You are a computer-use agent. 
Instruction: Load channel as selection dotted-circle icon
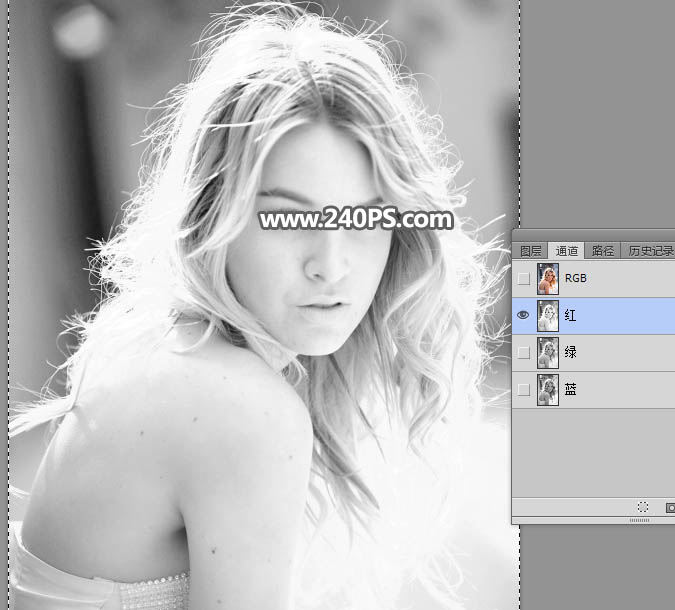tap(643, 507)
